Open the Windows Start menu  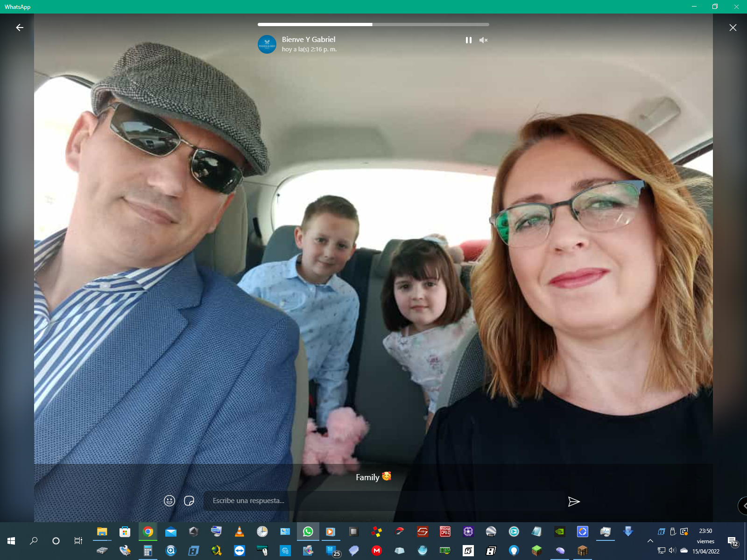coord(11,541)
